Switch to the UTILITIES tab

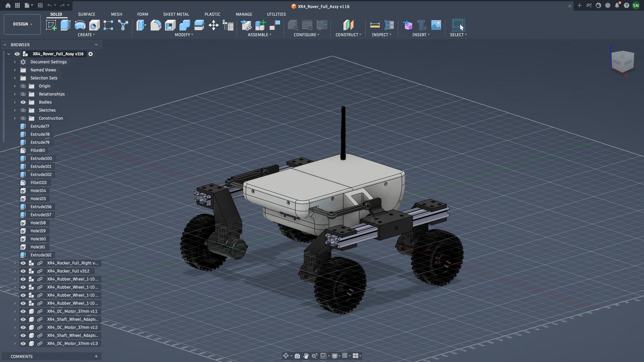pos(276,14)
